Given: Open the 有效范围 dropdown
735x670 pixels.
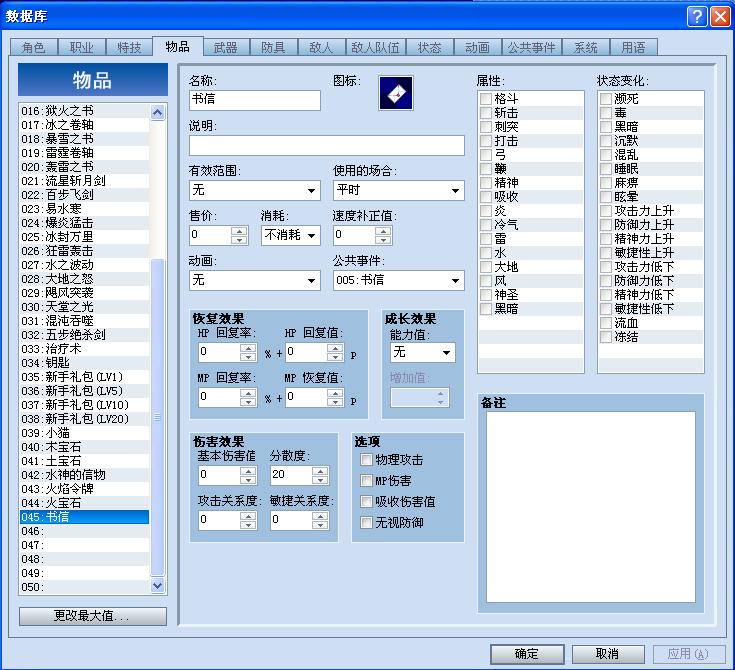Looking at the screenshot, I should 255,190.
